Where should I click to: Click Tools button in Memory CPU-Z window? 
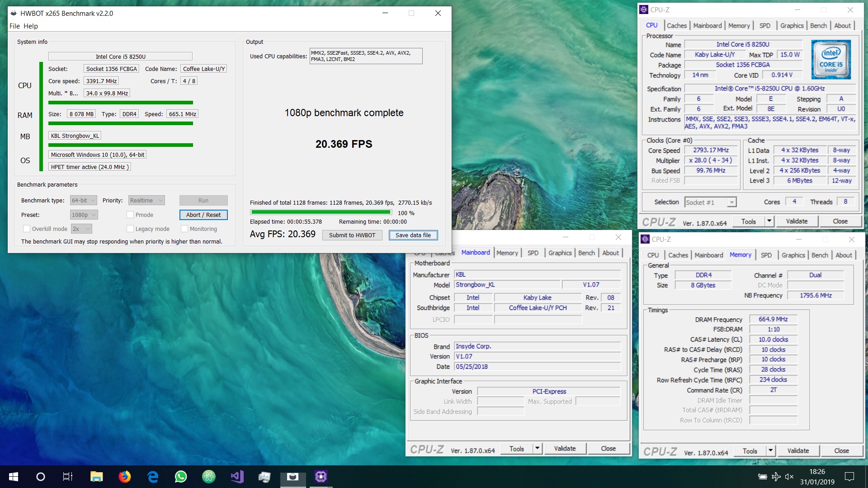pos(750,450)
